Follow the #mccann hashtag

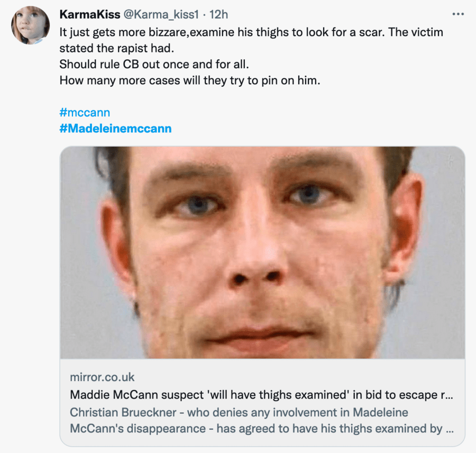(x=85, y=112)
